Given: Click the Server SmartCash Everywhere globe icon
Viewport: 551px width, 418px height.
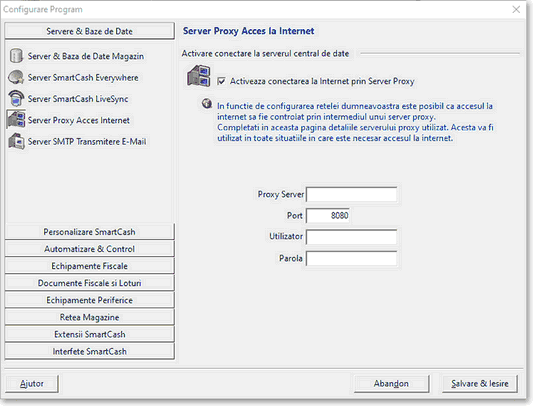Looking at the screenshot, I should click(16, 77).
